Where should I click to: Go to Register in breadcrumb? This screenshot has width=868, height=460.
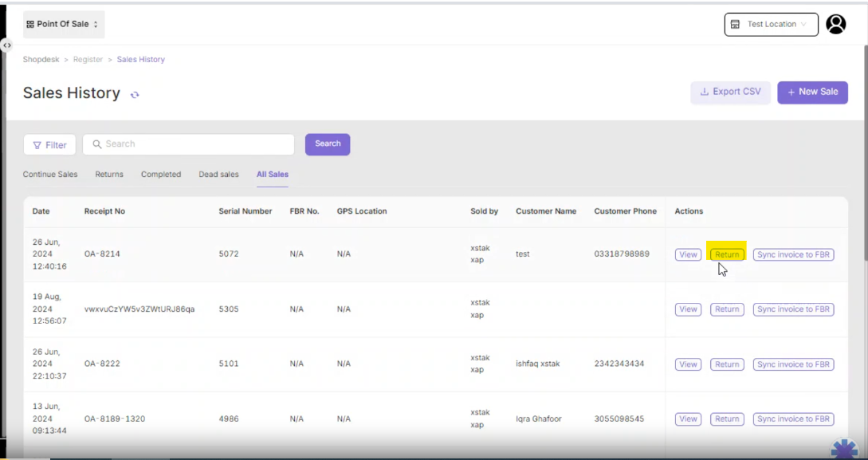88,60
